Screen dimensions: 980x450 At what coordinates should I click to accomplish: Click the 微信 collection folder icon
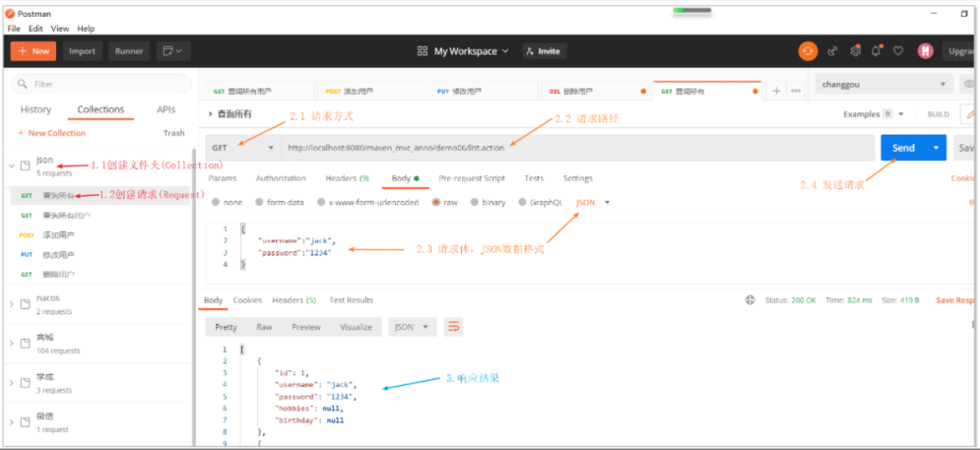pyautogui.click(x=25, y=422)
